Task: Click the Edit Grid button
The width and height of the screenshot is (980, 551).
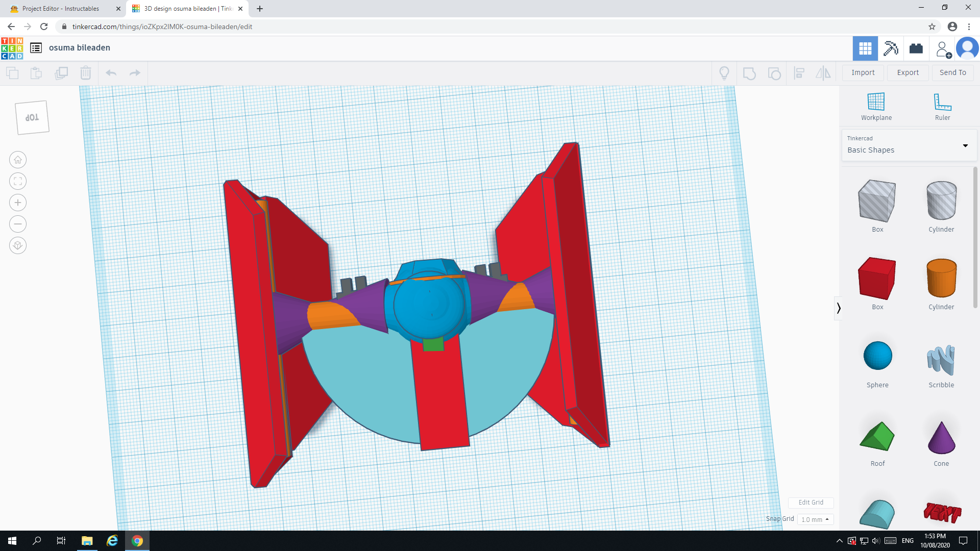Action: pos(811,503)
